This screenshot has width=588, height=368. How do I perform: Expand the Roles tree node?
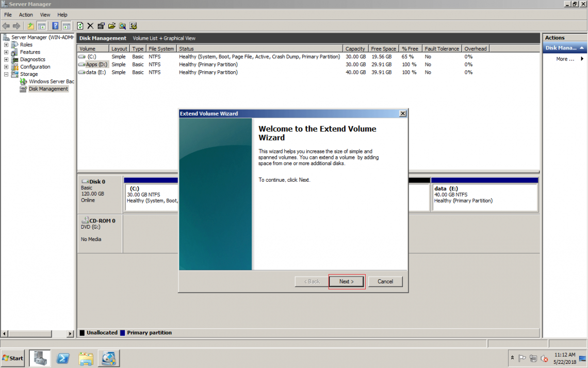[x=5, y=44]
